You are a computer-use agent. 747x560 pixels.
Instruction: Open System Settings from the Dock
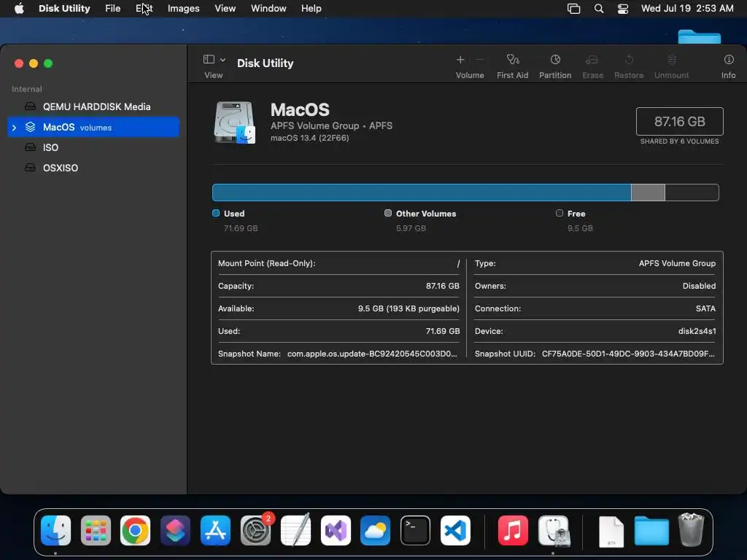pyautogui.click(x=255, y=531)
